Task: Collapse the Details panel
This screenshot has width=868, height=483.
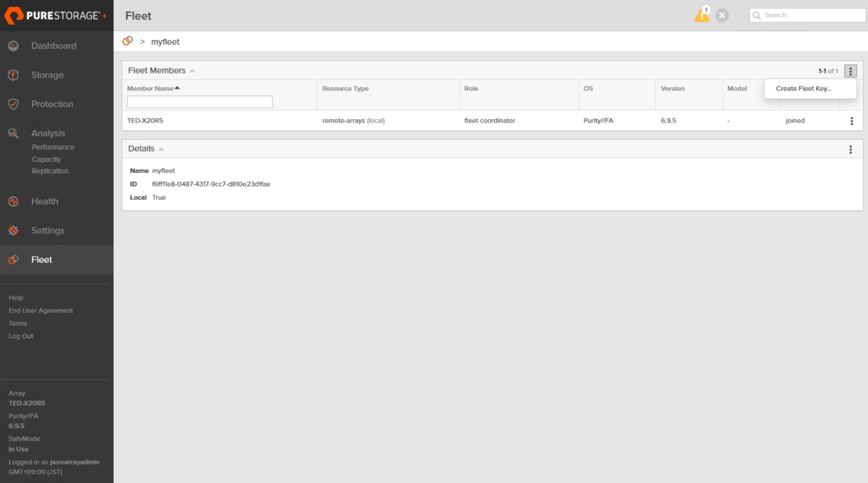Action: pos(162,149)
